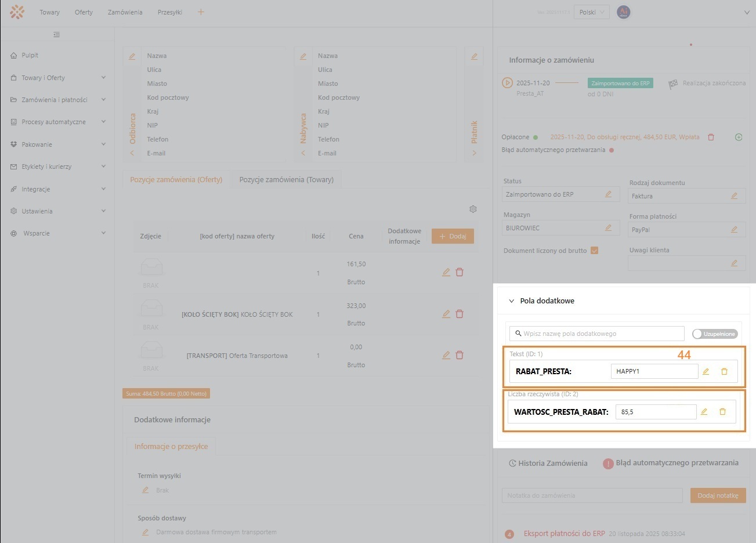
Task: Edit the RABAT_PRESTA field with pencil icon
Action: tap(706, 371)
